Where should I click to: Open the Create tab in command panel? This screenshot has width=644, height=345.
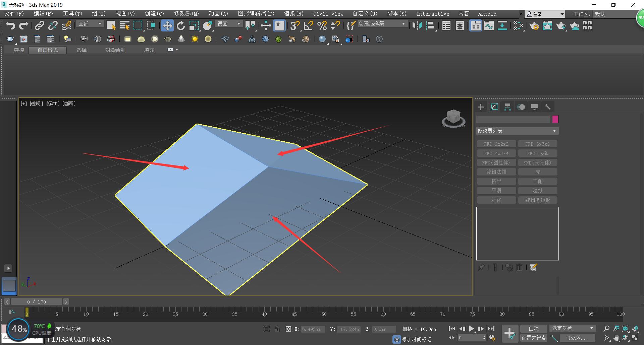[x=481, y=107]
